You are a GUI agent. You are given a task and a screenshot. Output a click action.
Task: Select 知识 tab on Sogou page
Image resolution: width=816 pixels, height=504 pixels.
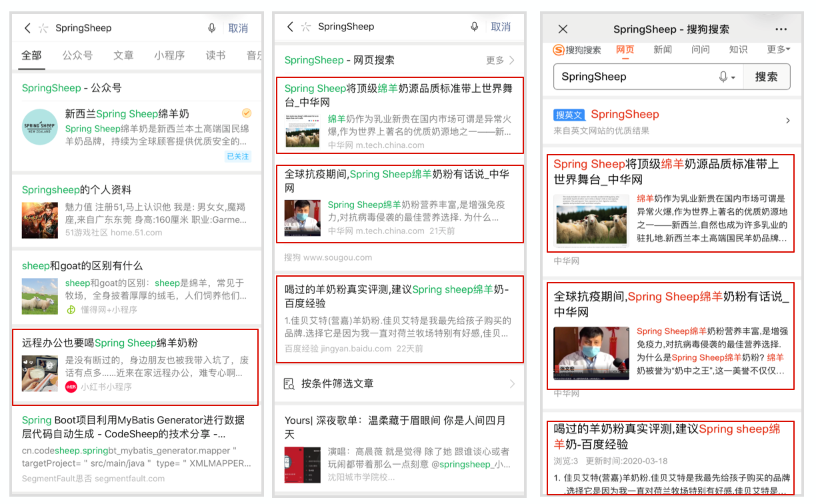[738, 50]
